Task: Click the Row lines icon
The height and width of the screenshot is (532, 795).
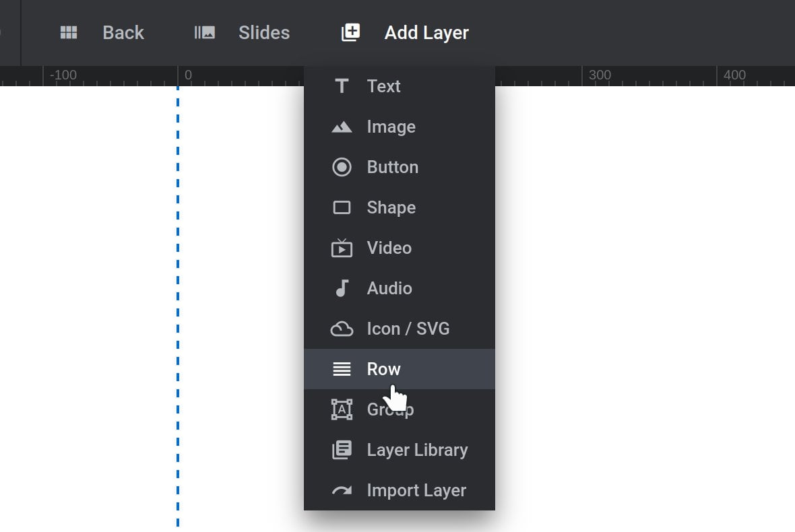Action: coord(342,369)
